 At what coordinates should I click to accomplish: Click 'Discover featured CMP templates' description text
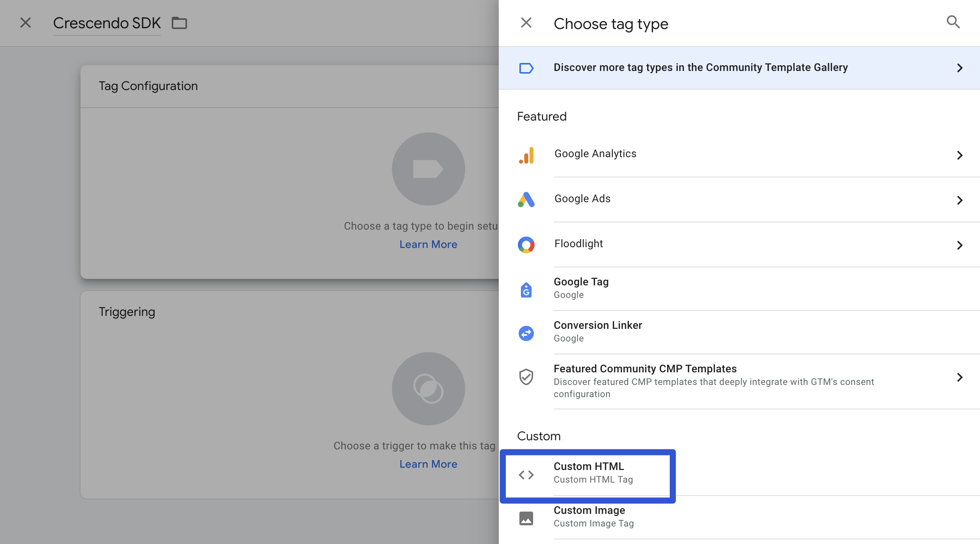714,388
